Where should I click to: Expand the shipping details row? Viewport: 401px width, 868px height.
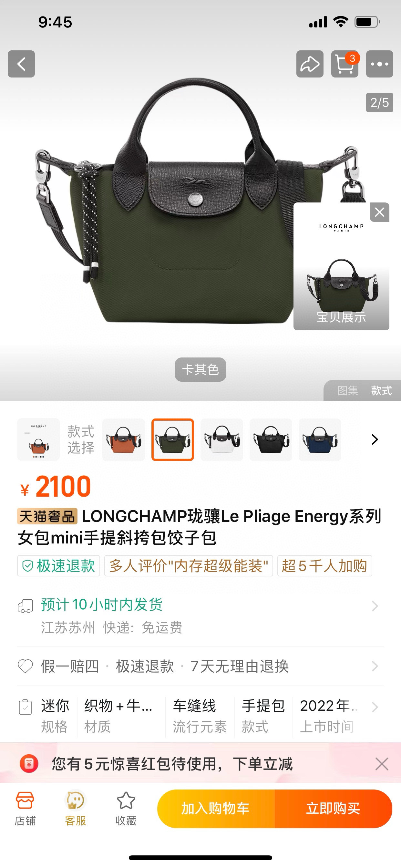click(x=200, y=615)
